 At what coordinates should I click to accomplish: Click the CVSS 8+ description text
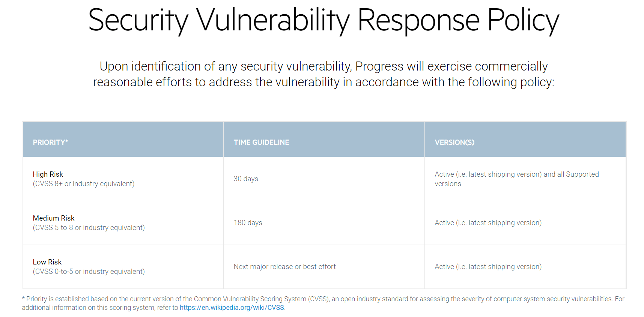coord(83,184)
